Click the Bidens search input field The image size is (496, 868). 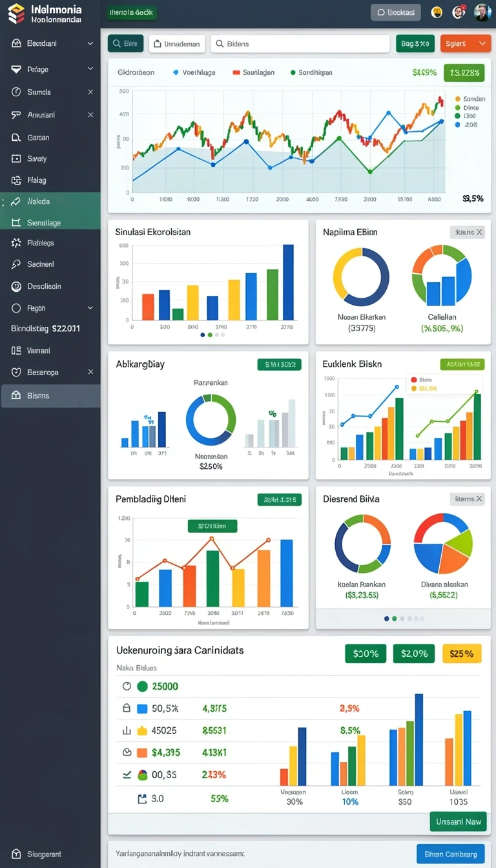(300, 43)
